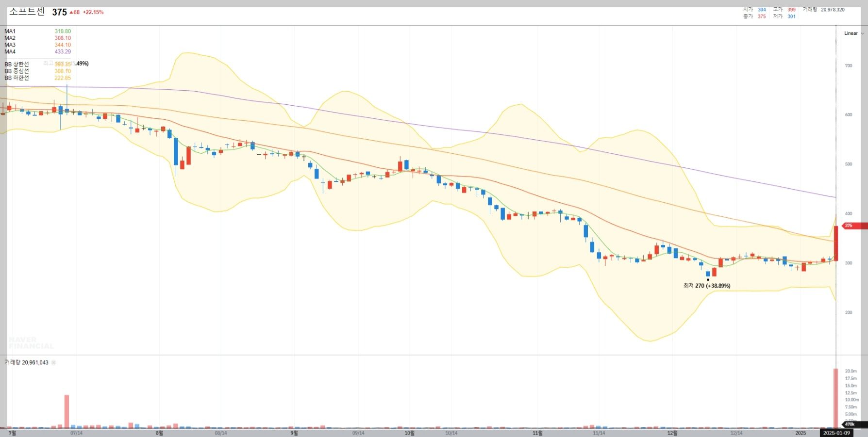Click the 700 price axis label
The height and width of the screenshot is (437, 868).
[849, 66]
